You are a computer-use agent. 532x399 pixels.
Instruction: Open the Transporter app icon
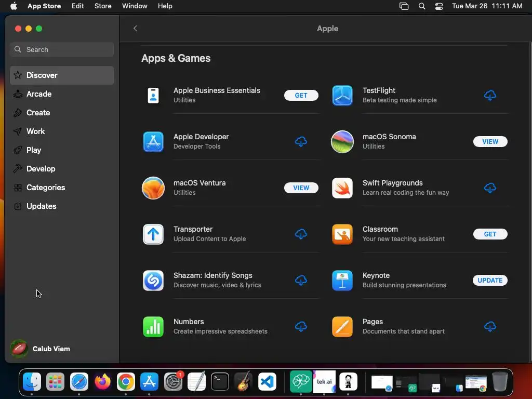pyautogui.click(x=153, y=234)
